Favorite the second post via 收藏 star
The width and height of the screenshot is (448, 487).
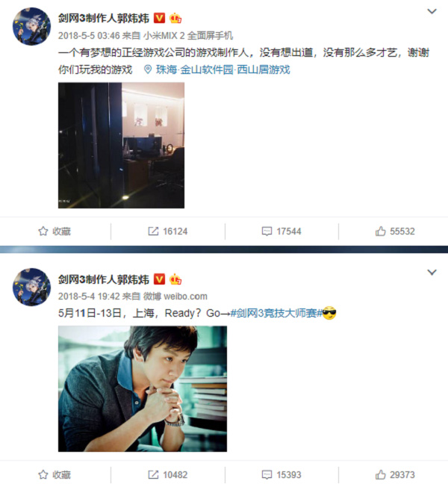pyautogui.click(x=55, y=475)
